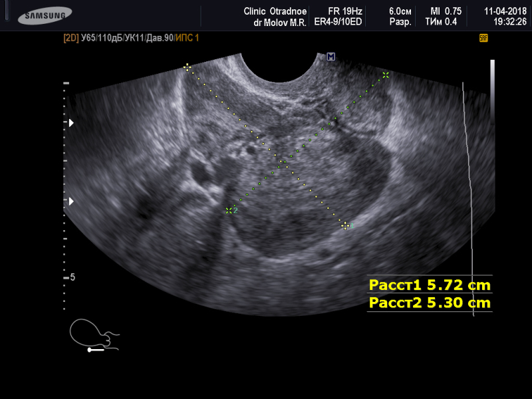The width and height of the screenshot is (532, 399).
Task: Click the uterus body marker pictogram
Action: click(x=94, y=335)
